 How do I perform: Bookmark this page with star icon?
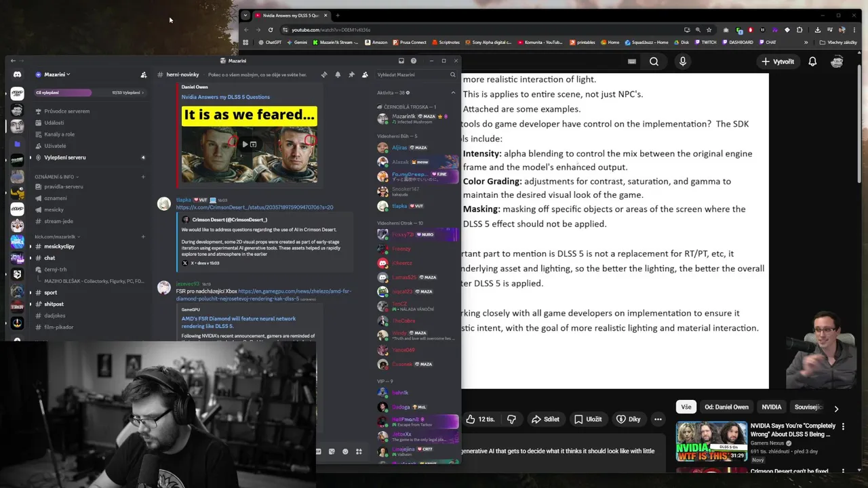pos(709,30)
